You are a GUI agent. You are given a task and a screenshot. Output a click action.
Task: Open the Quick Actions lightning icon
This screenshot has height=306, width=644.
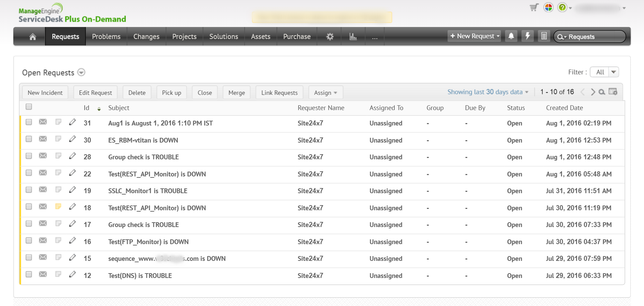(527, 36)
